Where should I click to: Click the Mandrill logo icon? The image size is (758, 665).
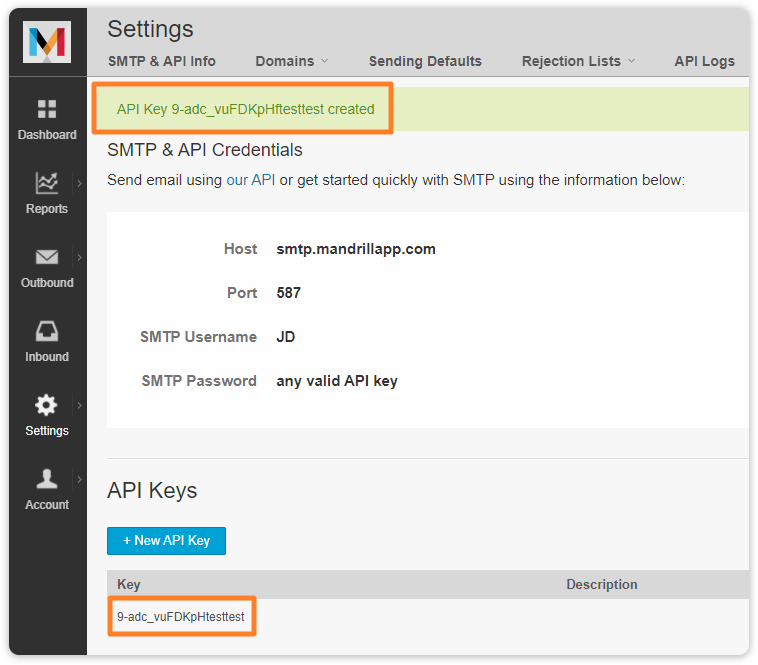(47, 42)
